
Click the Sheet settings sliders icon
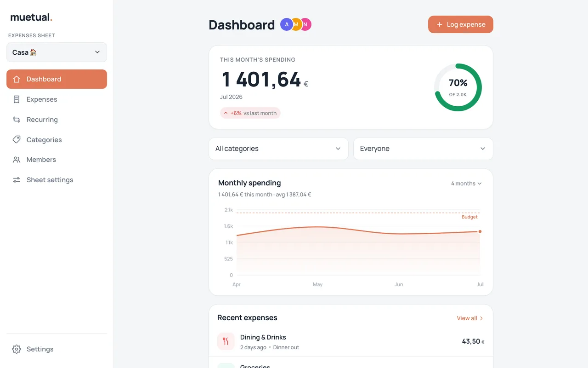[x=17, y=180]
